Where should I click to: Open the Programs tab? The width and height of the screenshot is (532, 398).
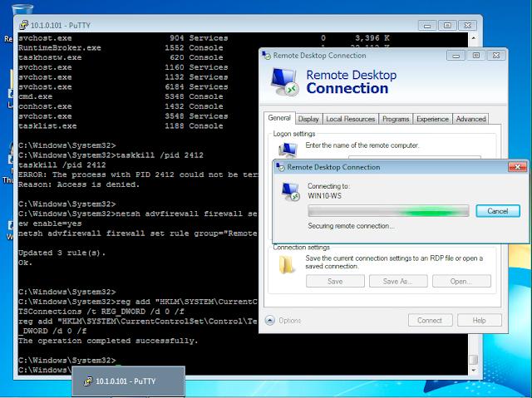tap(396, 119)
